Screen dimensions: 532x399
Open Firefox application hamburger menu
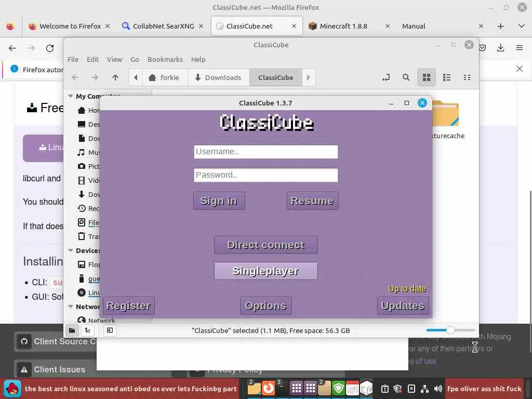[520, 48]
